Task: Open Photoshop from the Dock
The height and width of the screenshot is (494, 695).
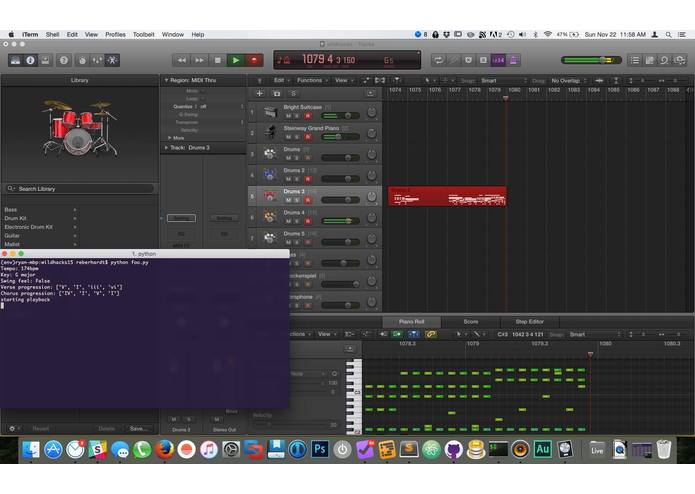Action: (x=320, y=450)
